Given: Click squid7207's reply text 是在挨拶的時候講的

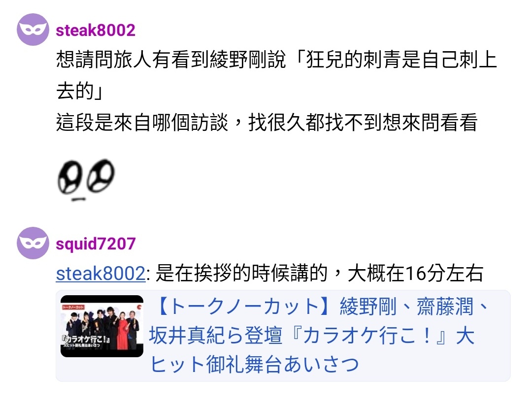Looking at the screenshot, I should [x=241, y=274].
